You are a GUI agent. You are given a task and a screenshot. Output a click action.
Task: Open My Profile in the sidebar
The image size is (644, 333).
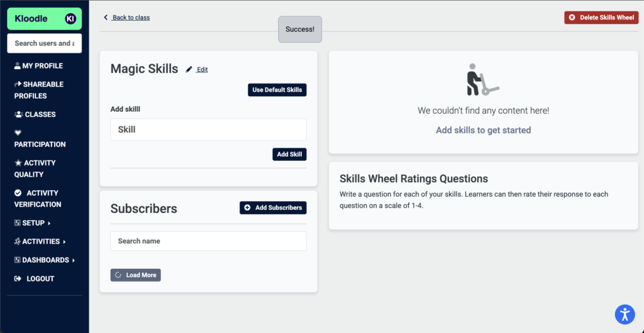38,65
